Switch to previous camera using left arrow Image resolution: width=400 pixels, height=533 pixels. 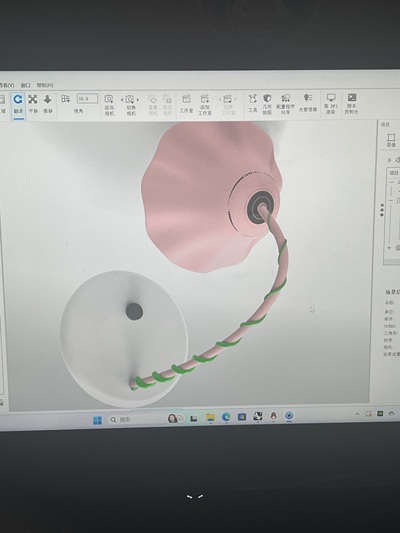[x=122, y=100]
